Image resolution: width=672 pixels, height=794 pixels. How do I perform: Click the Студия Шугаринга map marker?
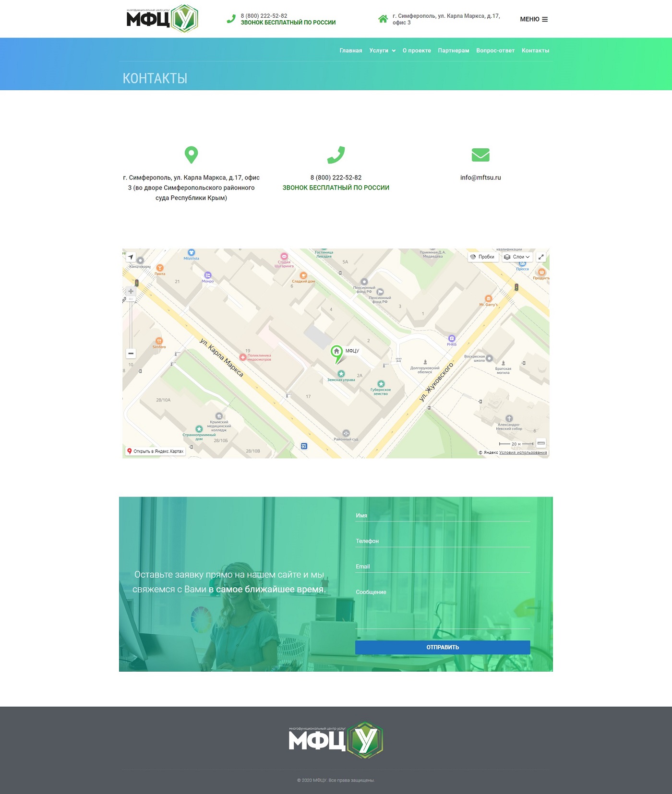(284, 257)
